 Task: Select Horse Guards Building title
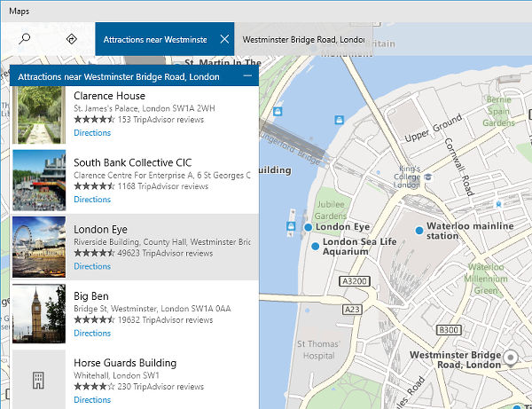(125, 363)
